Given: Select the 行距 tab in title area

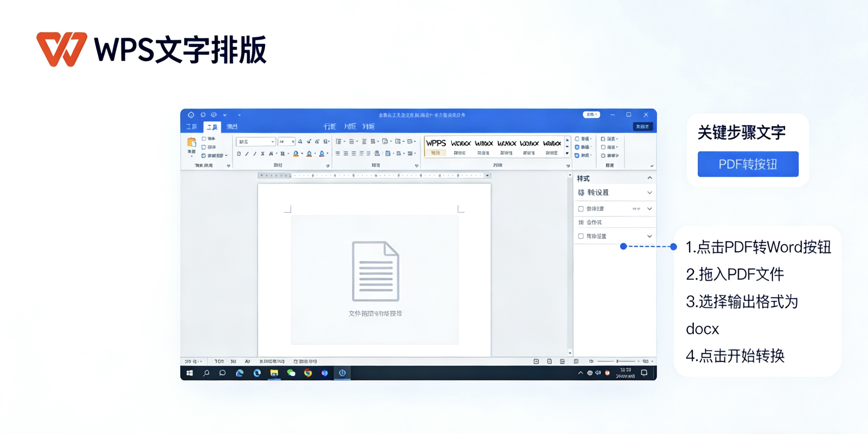Looking at the screenshot, I should click(x=329, y=127).
